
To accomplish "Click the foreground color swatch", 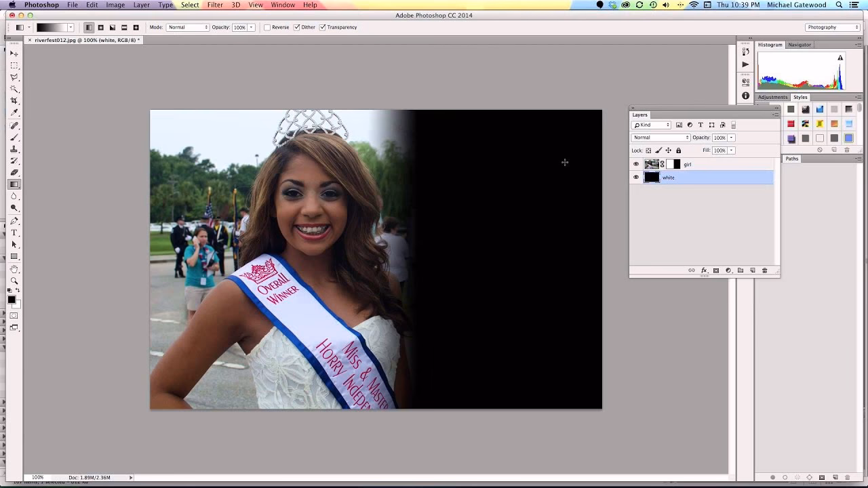I will point(12,300).
